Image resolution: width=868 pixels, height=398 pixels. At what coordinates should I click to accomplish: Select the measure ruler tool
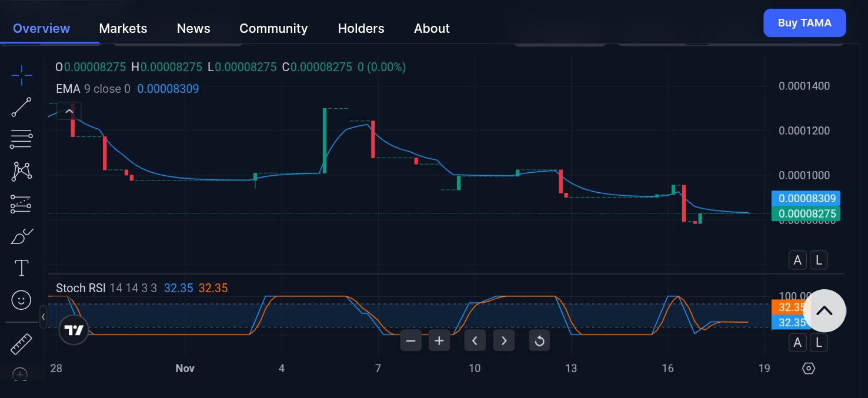click(21, 343)
